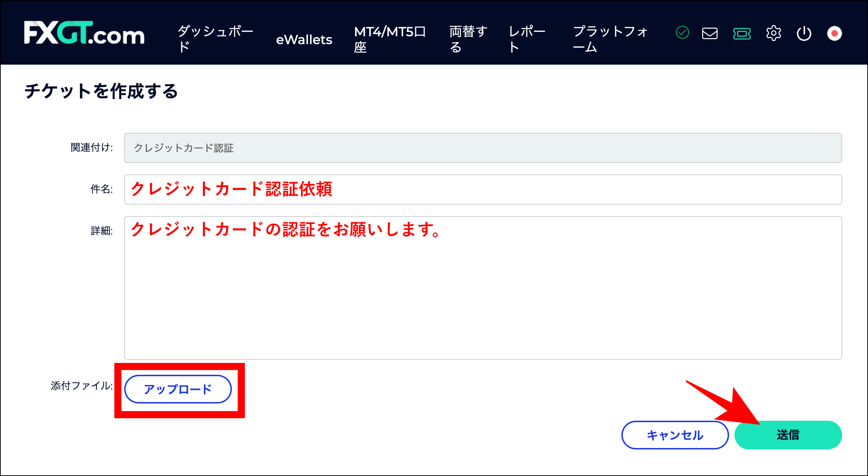Image resolution: width=868 pixels, height=476 pixels.
Task: Open the プラットフォーム menu
Action: 610,39
